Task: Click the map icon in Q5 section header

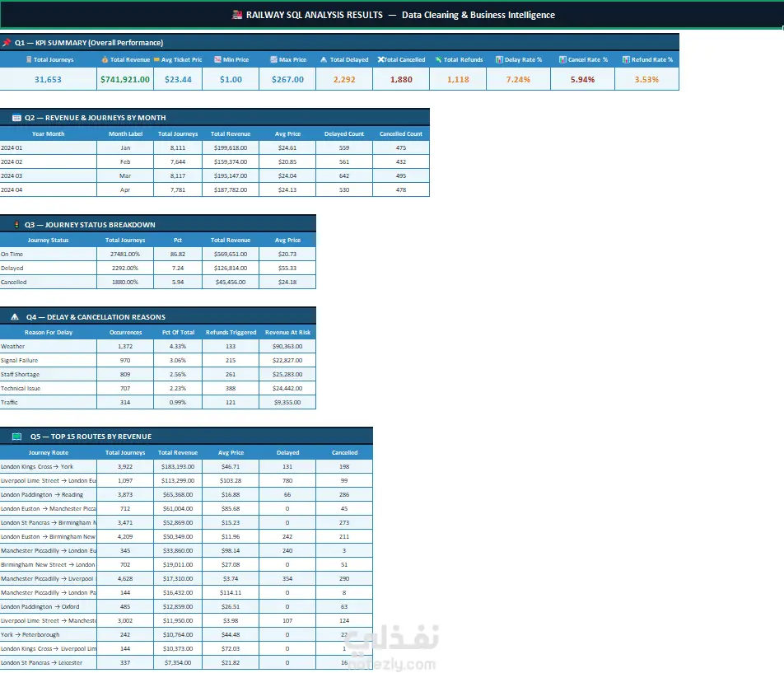Action: tap(16, 437)
